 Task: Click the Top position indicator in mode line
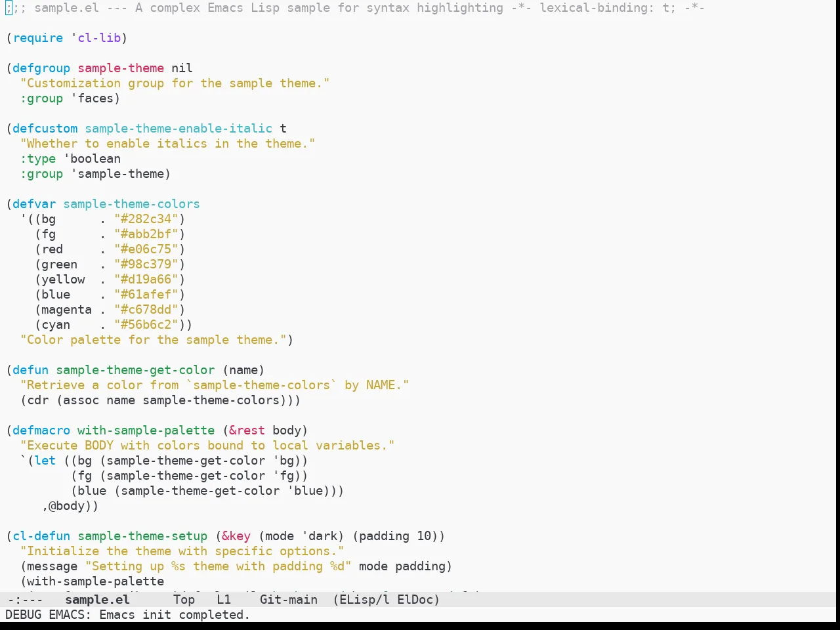pos(184,599)
